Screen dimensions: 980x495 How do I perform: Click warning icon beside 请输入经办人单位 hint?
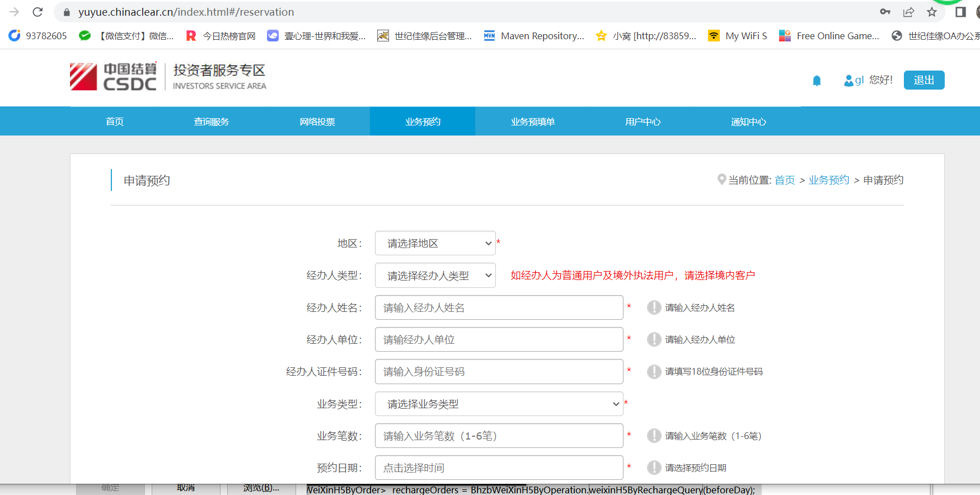[654, 339]
